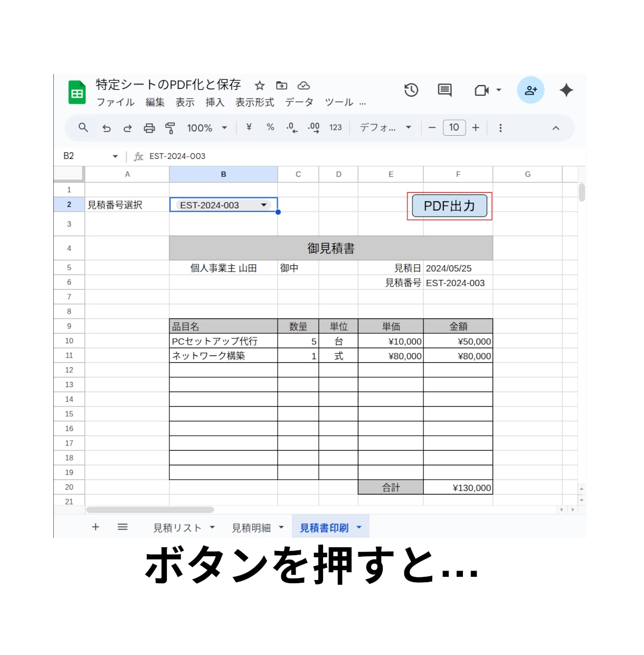Open the データ menu

pos(299,102)
